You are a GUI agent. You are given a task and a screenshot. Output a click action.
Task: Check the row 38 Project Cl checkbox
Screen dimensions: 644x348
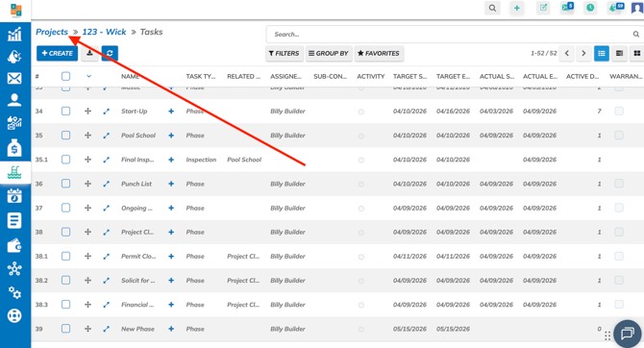pyautogui.click(x=65, y=232)
